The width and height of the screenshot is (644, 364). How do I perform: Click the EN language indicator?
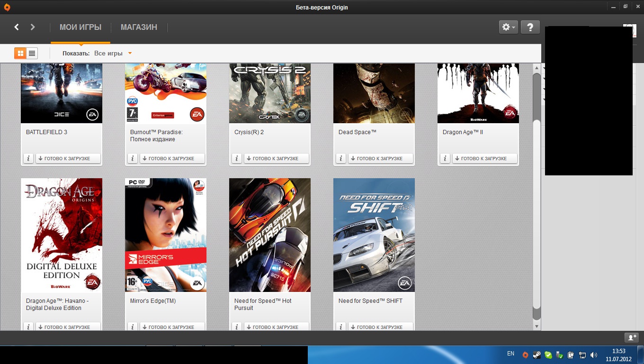(510, 354)
